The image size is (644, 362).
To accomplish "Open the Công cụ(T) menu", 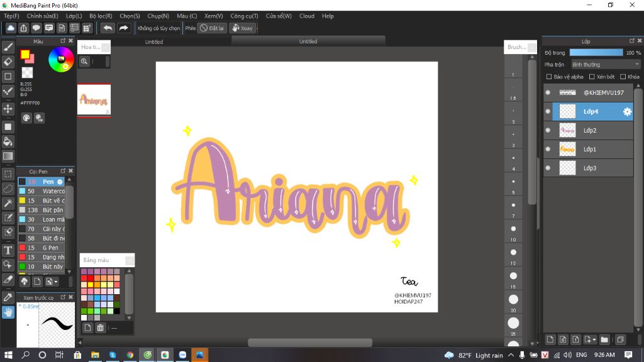I will point(244,16).
